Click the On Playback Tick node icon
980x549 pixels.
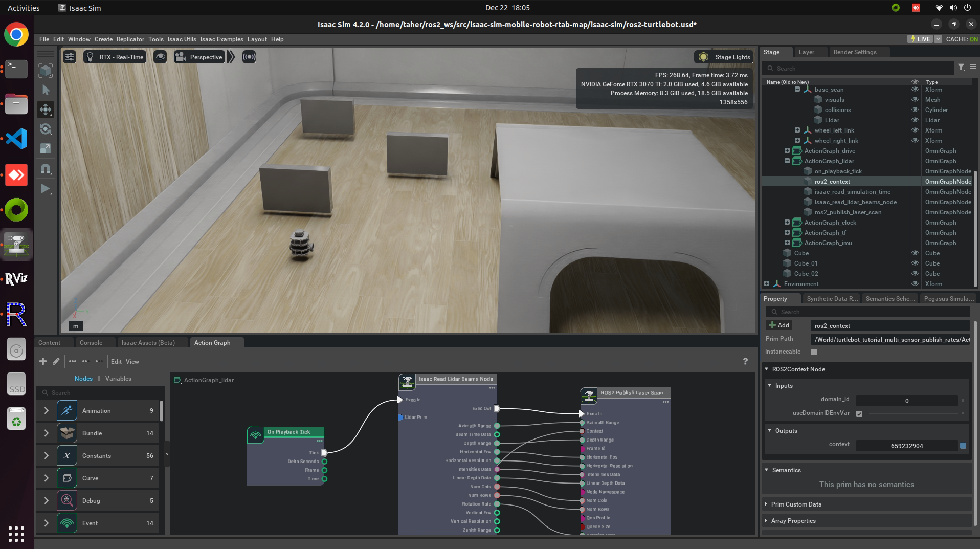pyautogui.click(x=255, y=435)
